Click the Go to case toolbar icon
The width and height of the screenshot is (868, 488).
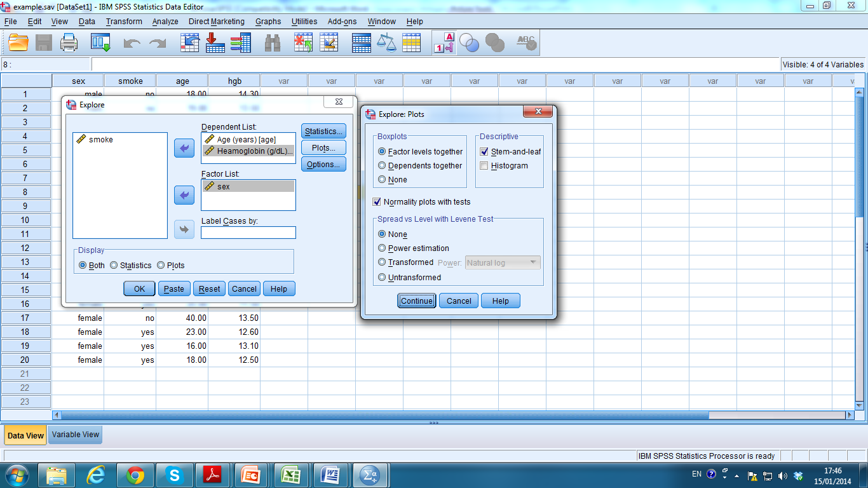pos(190,43)
